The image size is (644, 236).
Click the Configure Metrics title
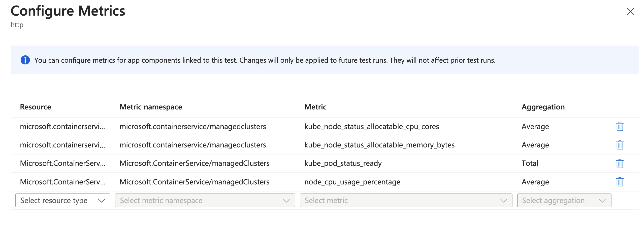68,11
